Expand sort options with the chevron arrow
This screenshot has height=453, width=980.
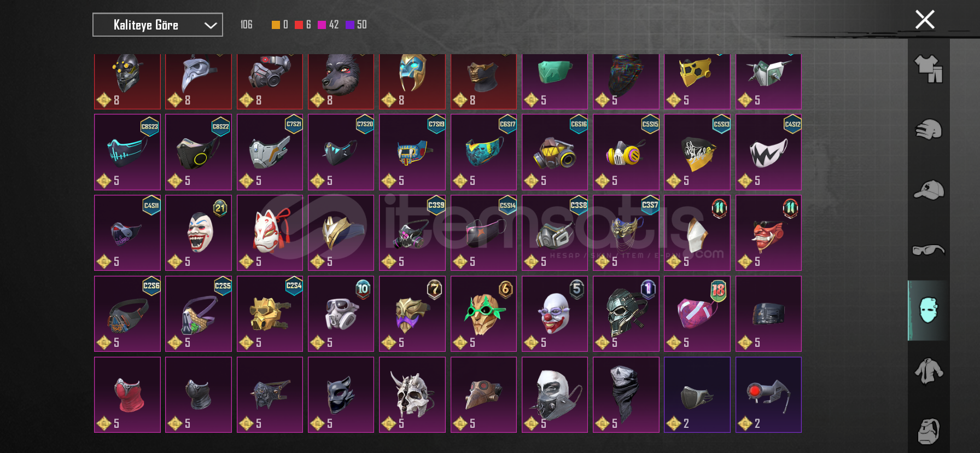211,25
